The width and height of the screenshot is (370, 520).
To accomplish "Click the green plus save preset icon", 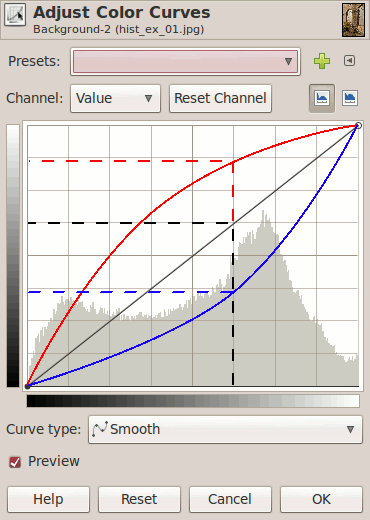I will tap(322, 61).
